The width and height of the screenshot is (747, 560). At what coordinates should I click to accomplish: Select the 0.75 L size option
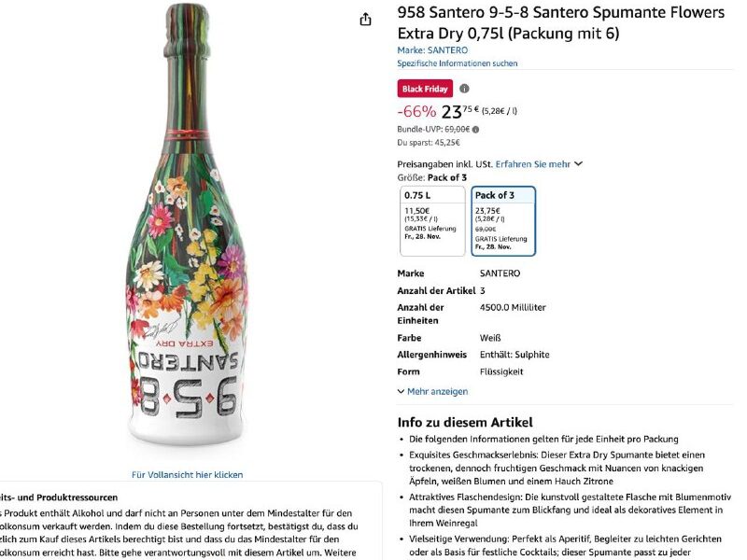coord(431,220)
